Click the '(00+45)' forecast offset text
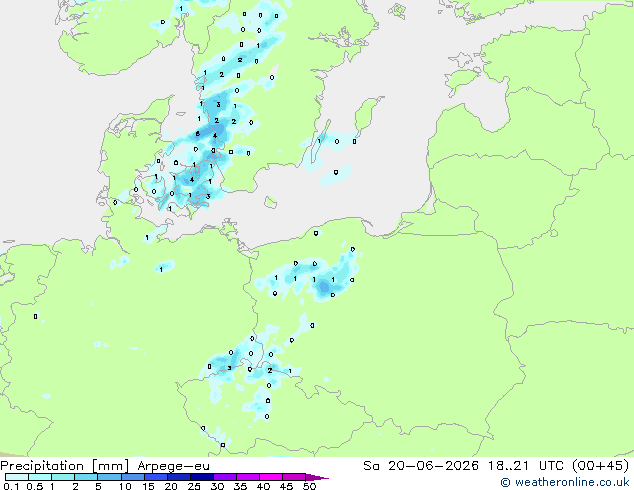Image resolution: width=634 pixels, height=490 pixels. click(x=600, y=466)
